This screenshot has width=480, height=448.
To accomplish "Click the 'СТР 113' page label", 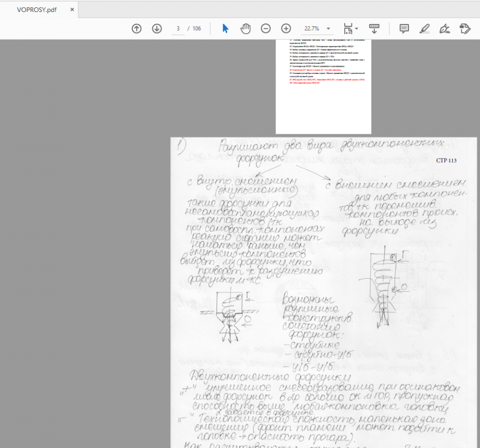I will (446, 161).
